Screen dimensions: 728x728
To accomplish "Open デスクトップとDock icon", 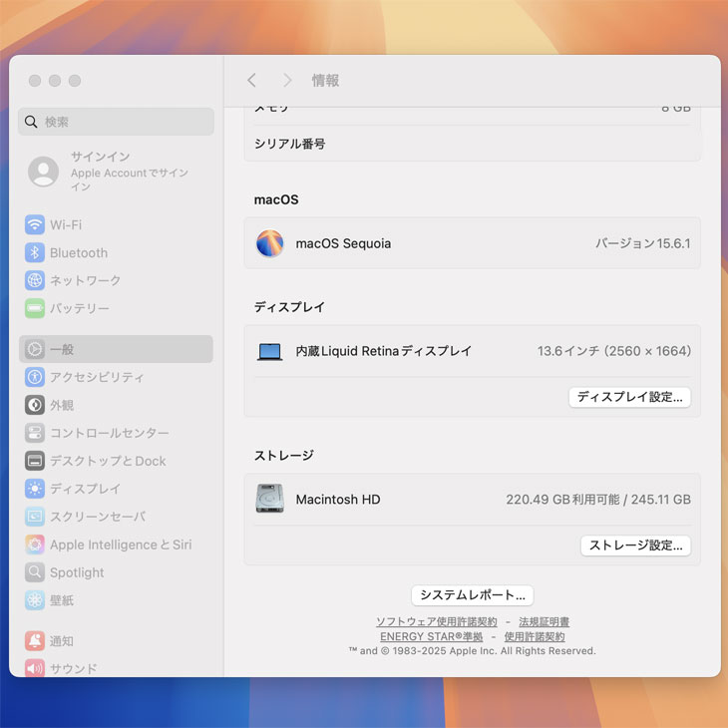I will [x=35, y=461].
